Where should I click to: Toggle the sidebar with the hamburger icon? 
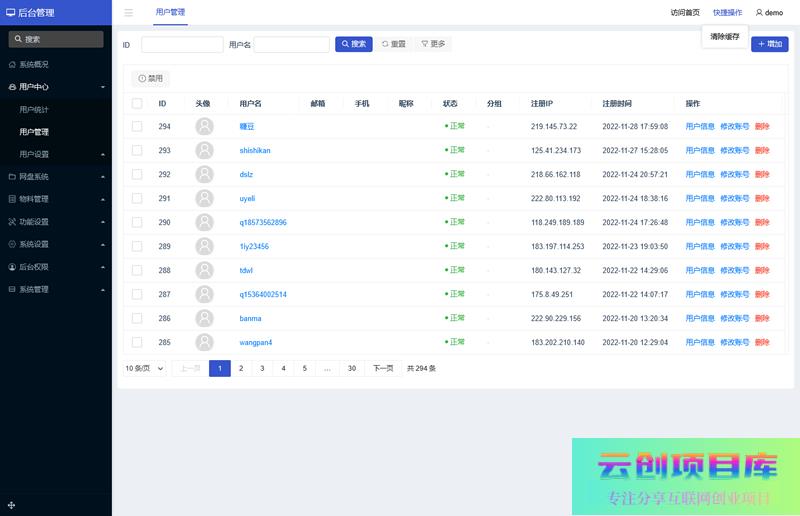pyautogui.click(x=129, y=13)
